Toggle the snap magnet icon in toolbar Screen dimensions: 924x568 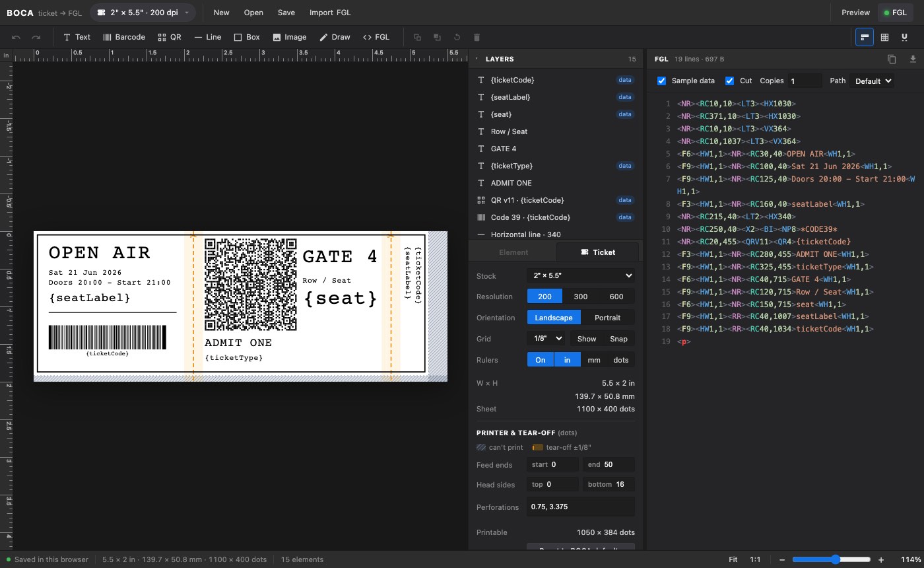click(904, 37)
